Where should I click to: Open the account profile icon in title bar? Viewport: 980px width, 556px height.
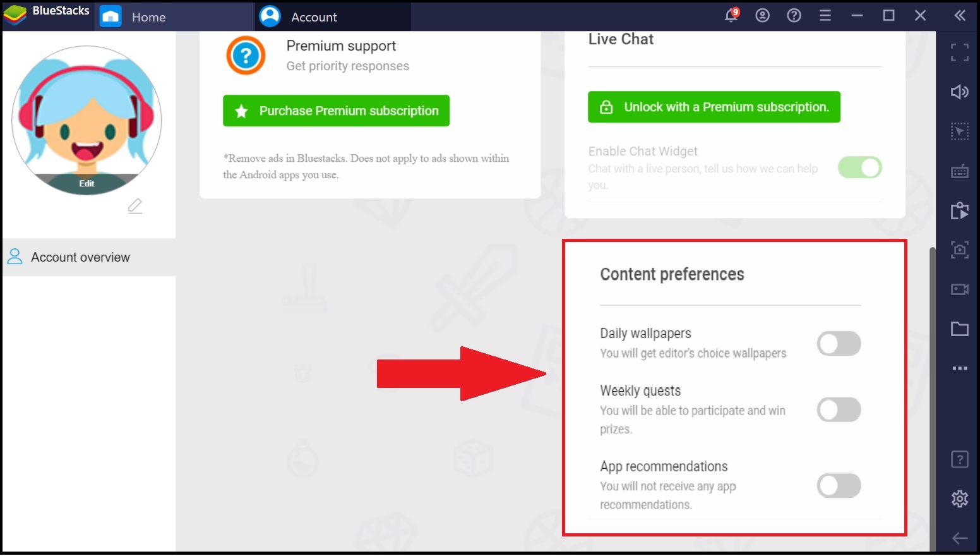tap(763, 15)
